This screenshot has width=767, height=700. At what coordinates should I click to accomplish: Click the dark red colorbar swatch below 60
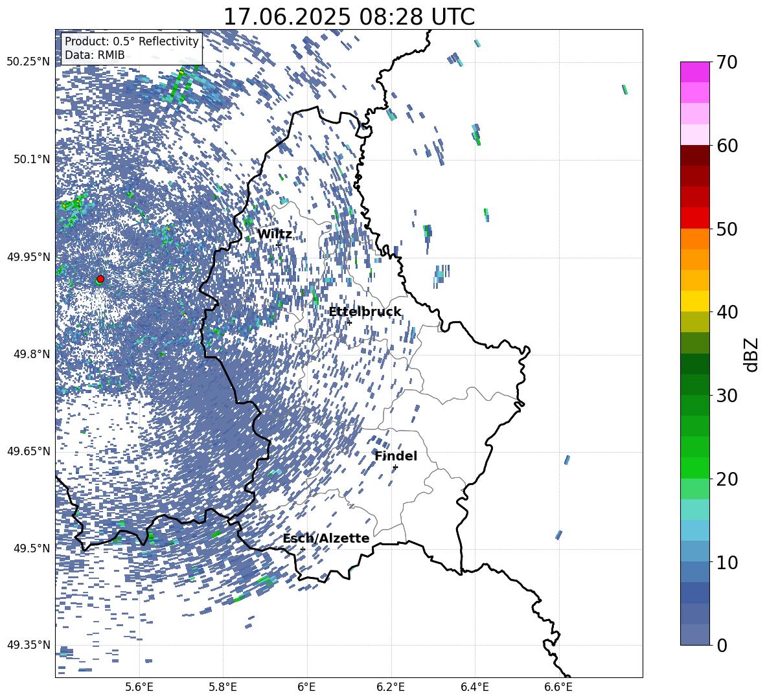tap(694, 155)
